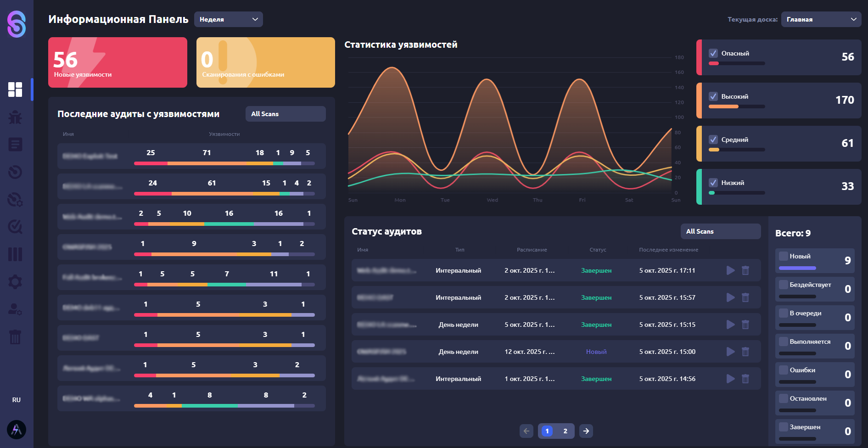Open the bug vulnerabilities icon in sidebar
868x448 pixels.
point(15,117)
